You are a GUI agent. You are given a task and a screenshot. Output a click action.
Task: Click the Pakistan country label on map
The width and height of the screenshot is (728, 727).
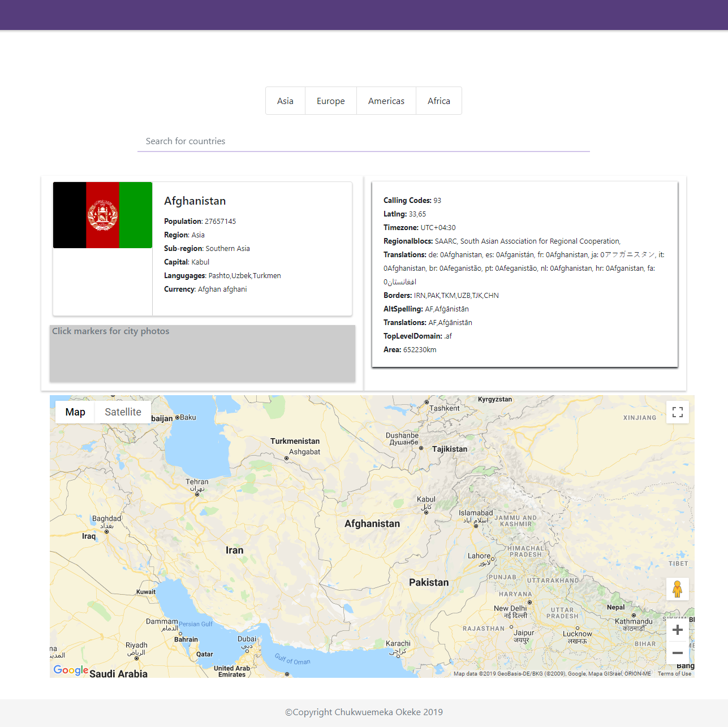(429, 582)
